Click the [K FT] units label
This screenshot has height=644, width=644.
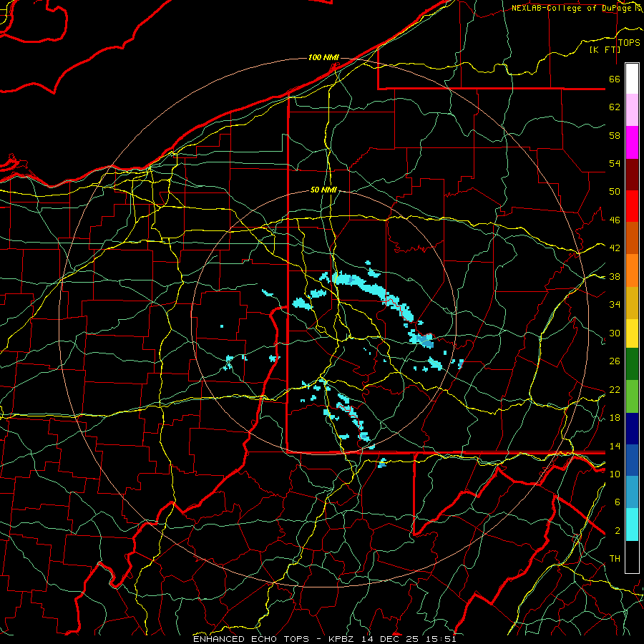point(605,49)
